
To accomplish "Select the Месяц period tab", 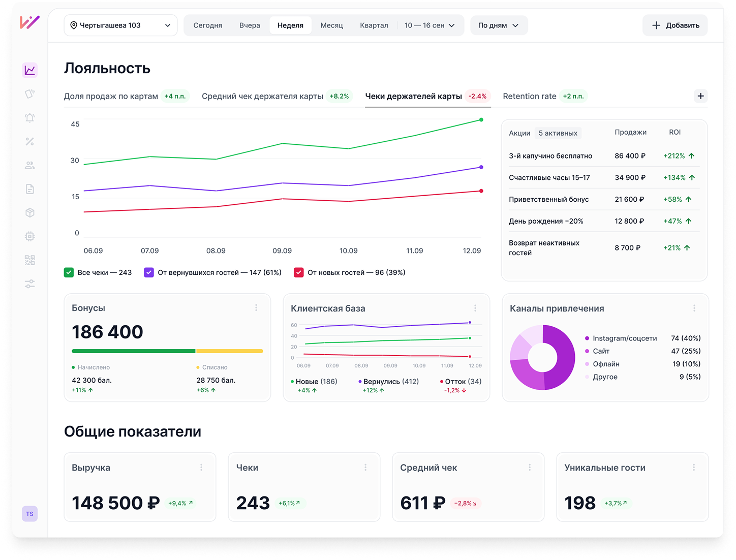I will coord(331,25).
